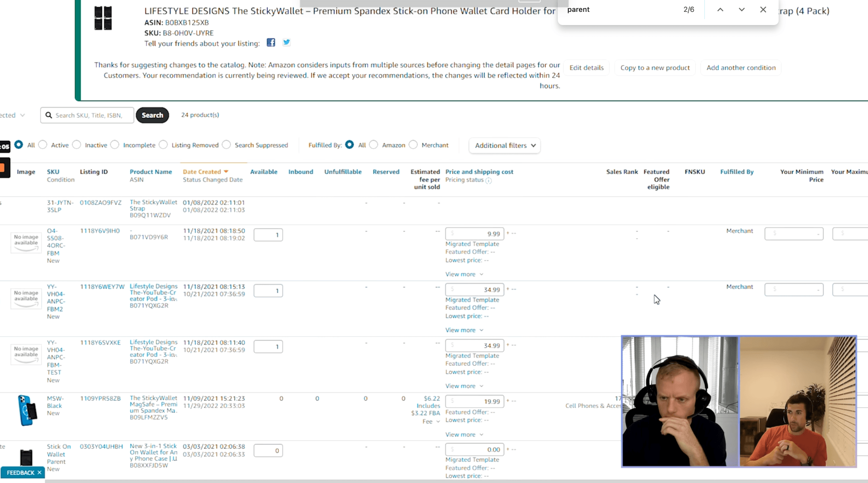Sort by SKU column header
This screenshot has width=868, height=483.
(x=53, y=172)
